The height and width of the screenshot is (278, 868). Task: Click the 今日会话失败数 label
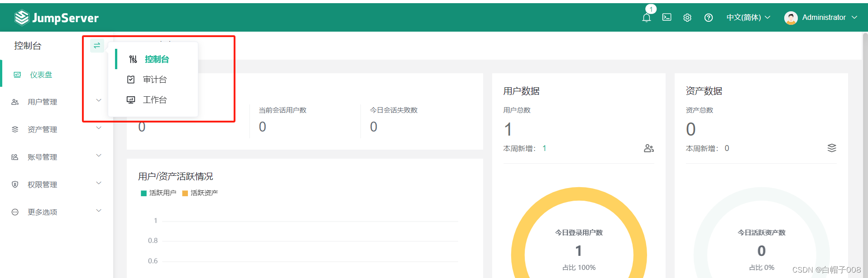[393, 110]
